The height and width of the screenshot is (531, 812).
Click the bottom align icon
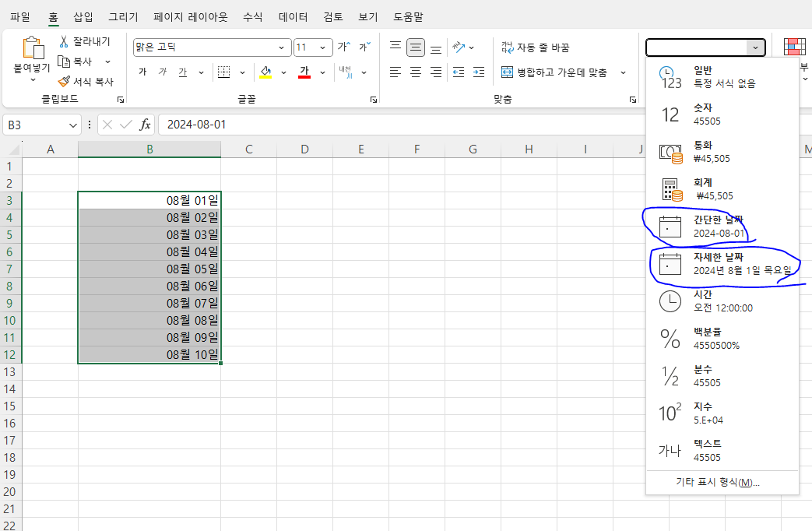coord(436,48)
